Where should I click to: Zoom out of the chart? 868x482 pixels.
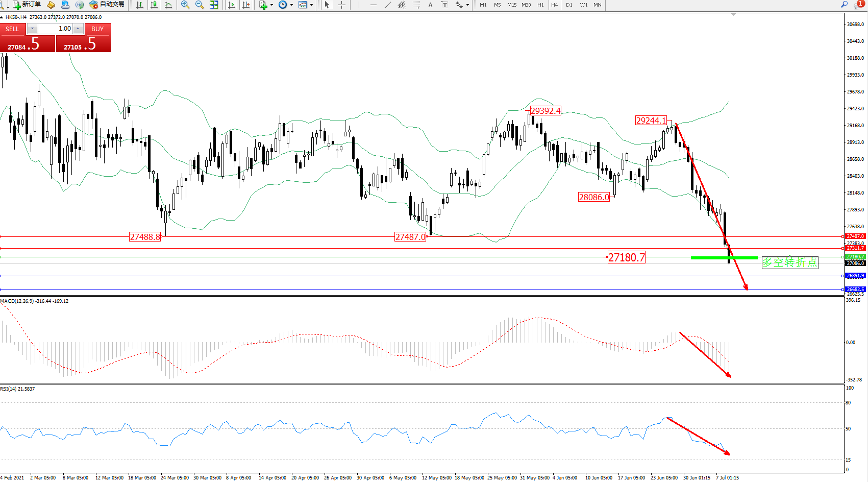coord(200,5)
